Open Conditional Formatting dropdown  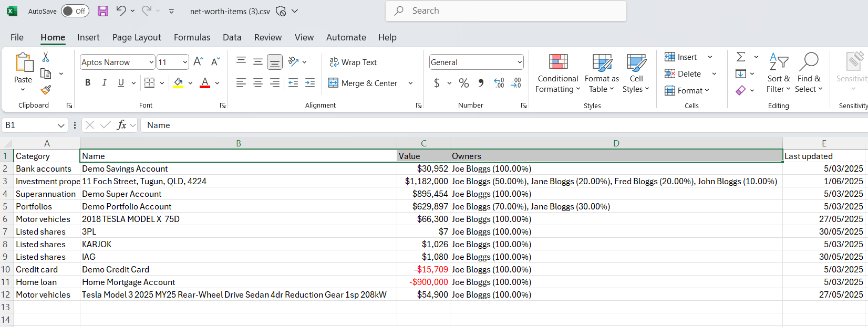click(557, 73)
